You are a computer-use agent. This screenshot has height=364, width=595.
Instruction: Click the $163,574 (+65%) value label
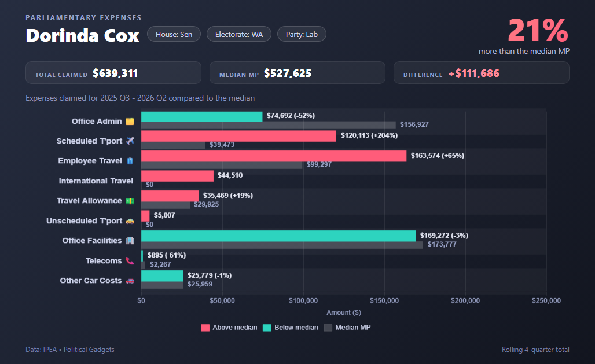click(x=438, y=155)
